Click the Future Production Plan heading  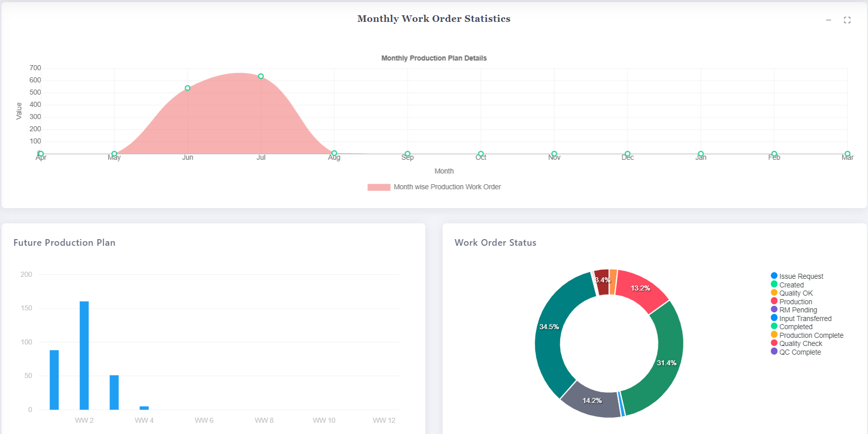coord(65,243)
